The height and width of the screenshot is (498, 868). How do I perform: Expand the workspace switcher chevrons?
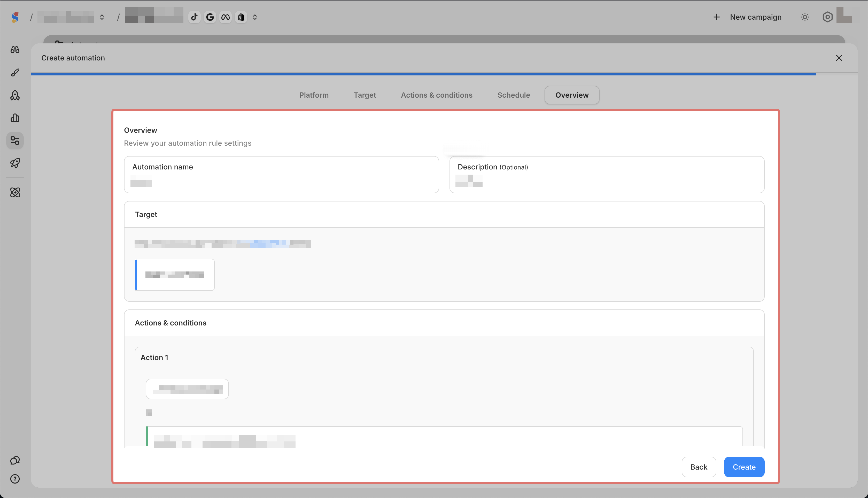[102, 17]
